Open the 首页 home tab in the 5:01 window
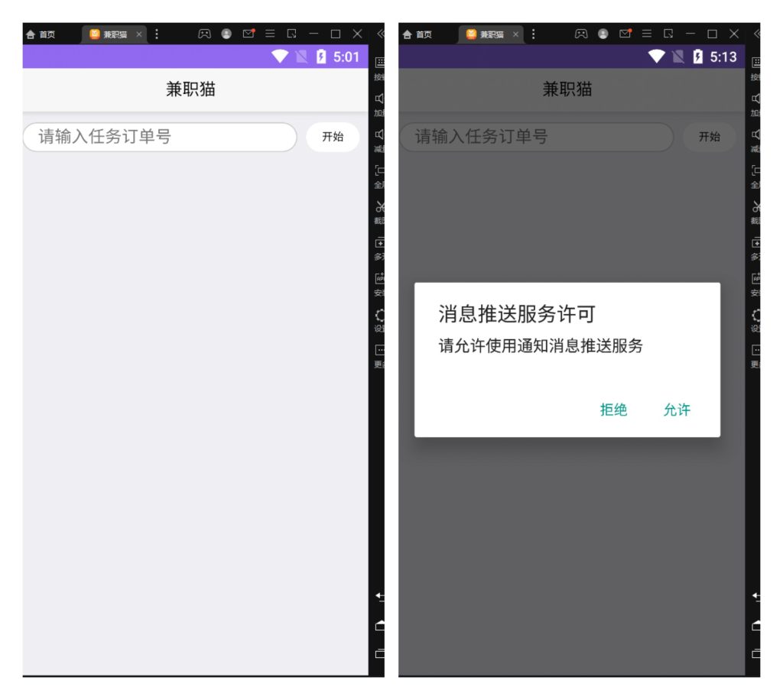 41,34
